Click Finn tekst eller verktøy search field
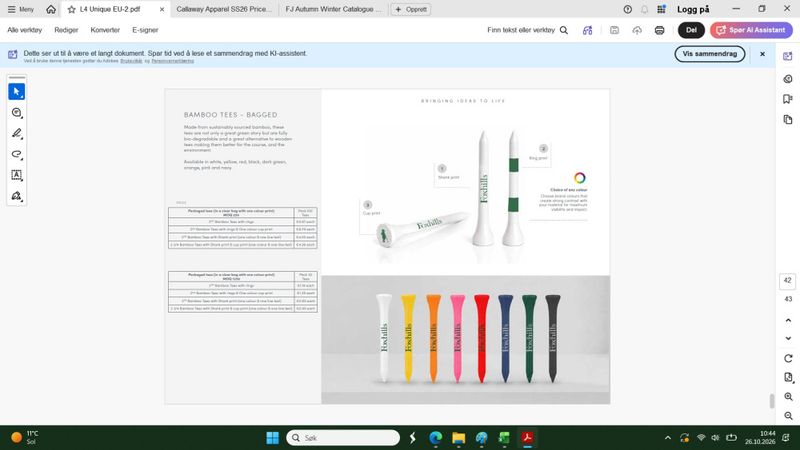 (528, 30)
